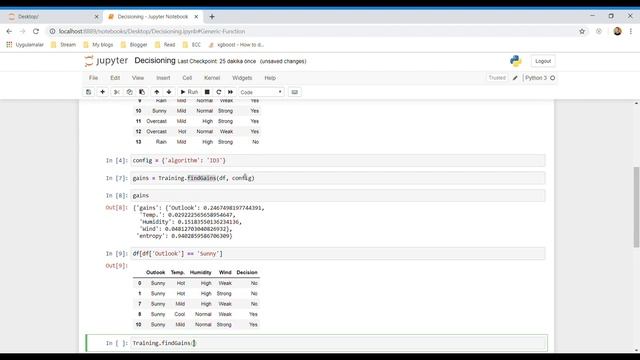Go back in the browser
Viewport: 640px width, 360px height.
pyautogui.click(x=9, y=31)
